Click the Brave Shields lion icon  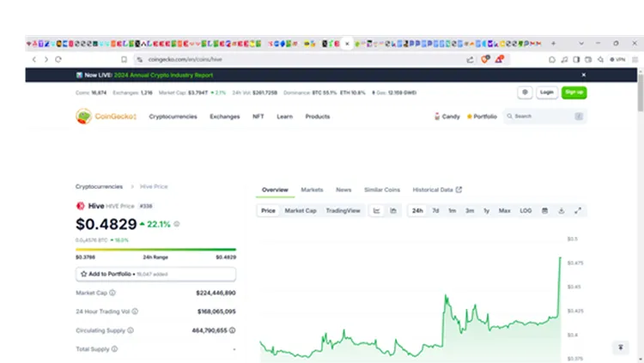point(485,59)
